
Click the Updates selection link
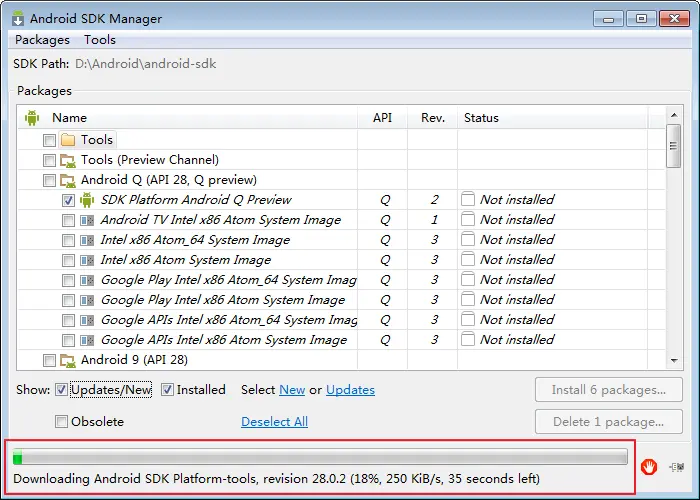click(350, 390)
